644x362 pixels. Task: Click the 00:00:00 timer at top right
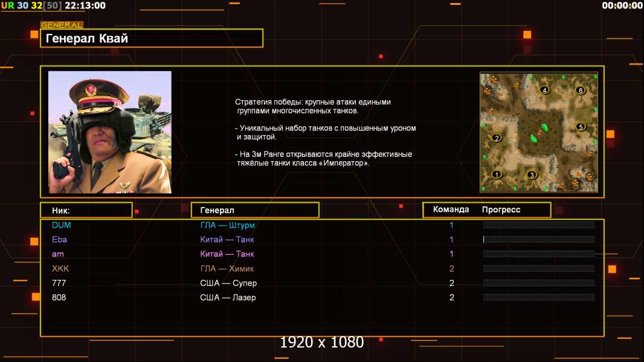622,5
